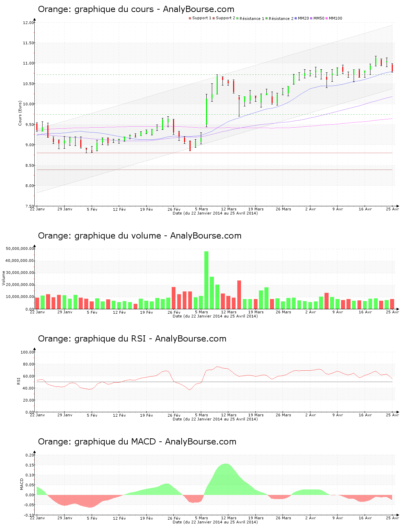
Task: Click the 'RSI' vertical axis title
Action: pyautogui.click(x=19, y=381)
